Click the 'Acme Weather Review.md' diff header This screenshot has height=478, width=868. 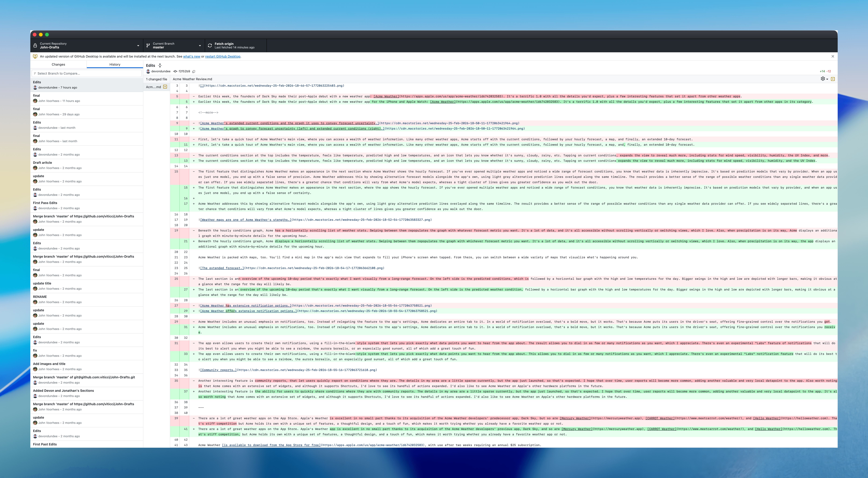click(192, 79)
